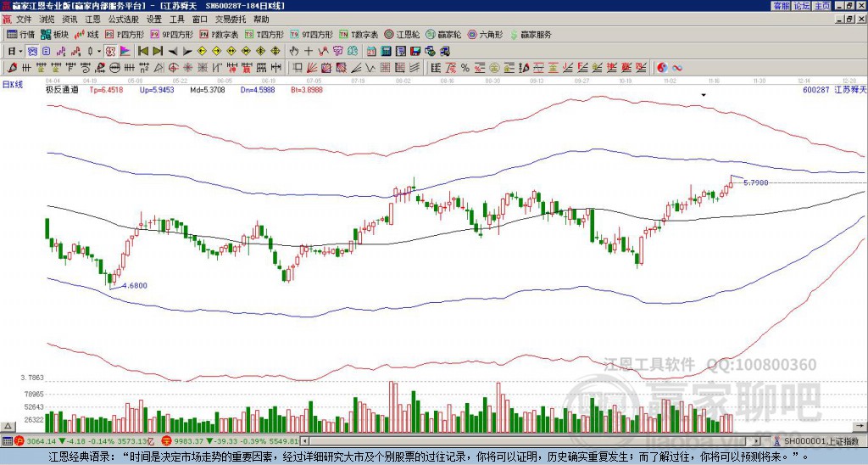Jump to first bar icon
Screen dimensions: 868x465
[x=143, y=52]
